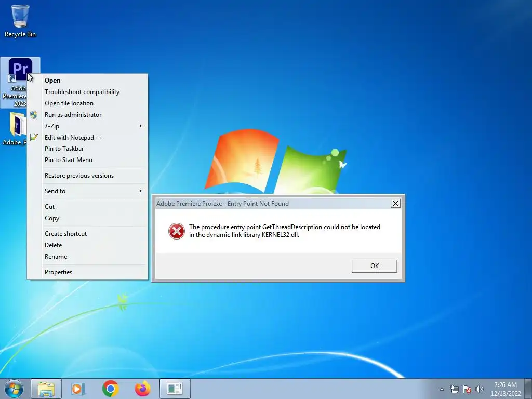Choose Open in the context menu

pyautogui.click(x=87, y=81)
